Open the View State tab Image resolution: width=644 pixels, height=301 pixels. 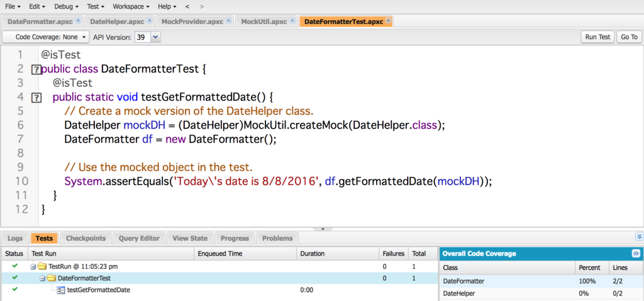[x=190, y=238]
